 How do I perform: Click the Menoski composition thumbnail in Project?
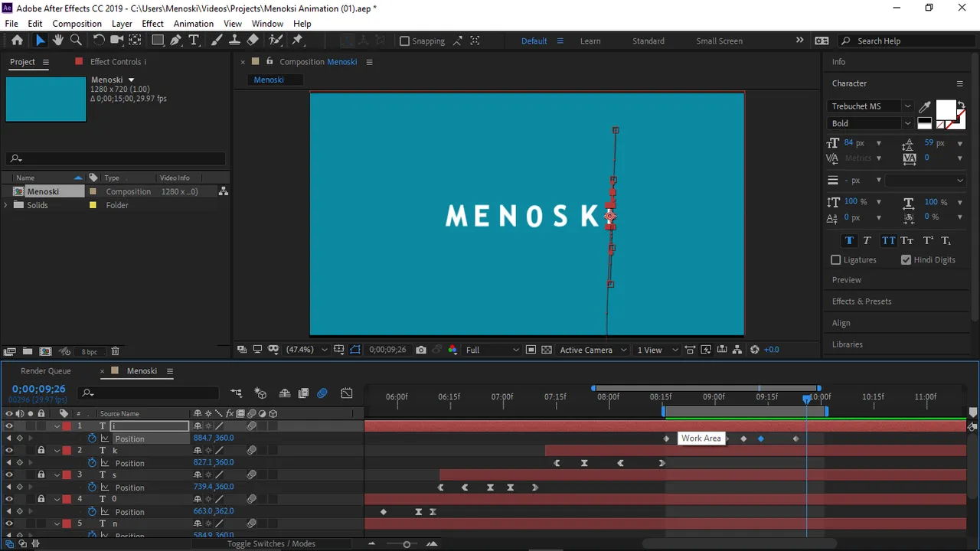(46, 99)
